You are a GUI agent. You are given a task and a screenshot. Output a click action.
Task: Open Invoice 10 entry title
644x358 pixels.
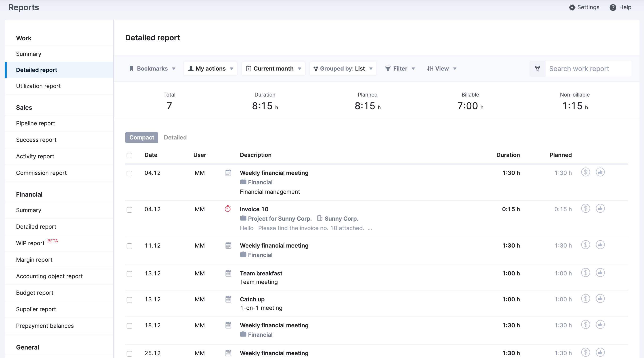point(254,209)
